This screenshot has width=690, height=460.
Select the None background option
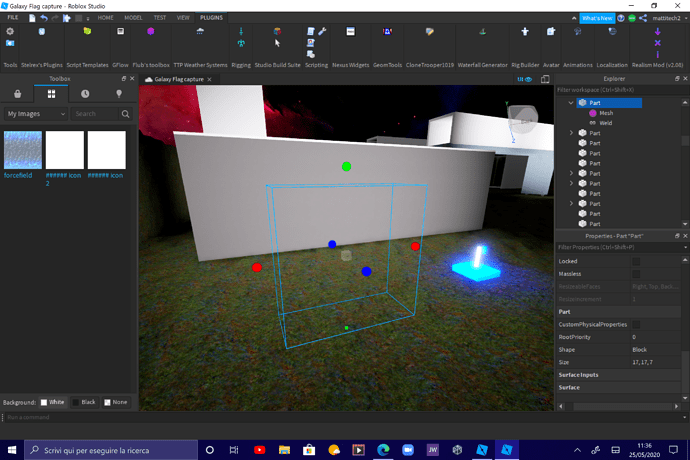[x=116, y=402]
